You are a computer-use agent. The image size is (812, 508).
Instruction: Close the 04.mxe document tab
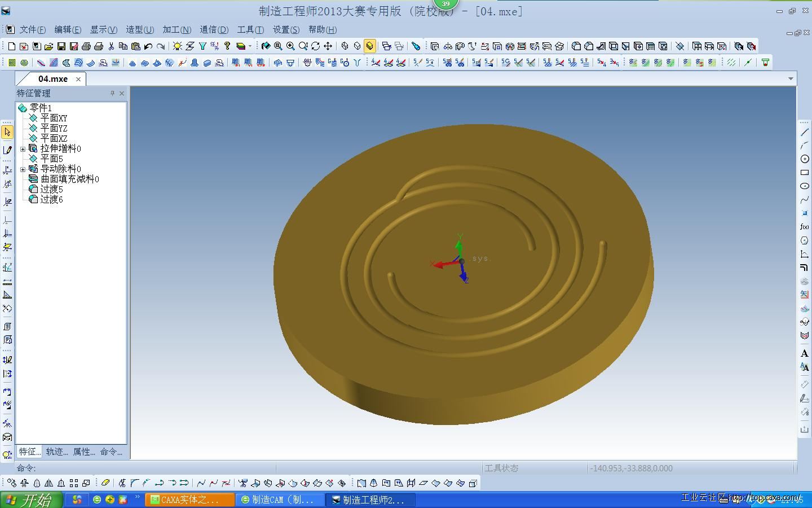pos(78,79)
